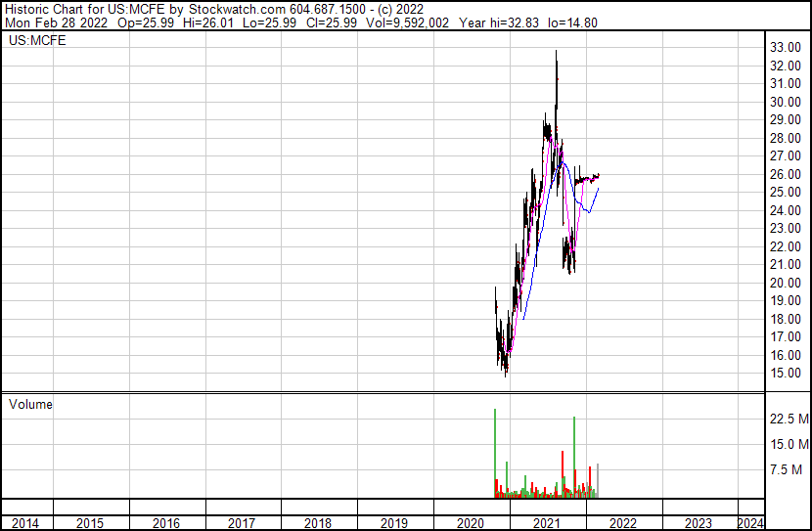Click the 33.00 price axis label

pyautogui.click(x=786, y=47)
